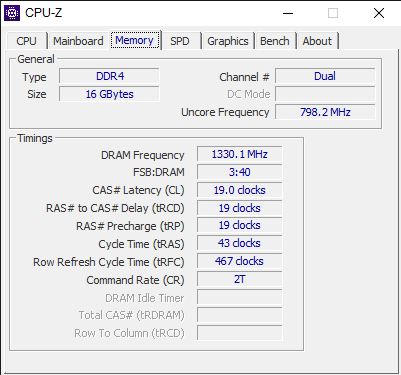Click the DDR4 memory type value
The width and height of the screenshot is (401, 375).
pos(109,76)
